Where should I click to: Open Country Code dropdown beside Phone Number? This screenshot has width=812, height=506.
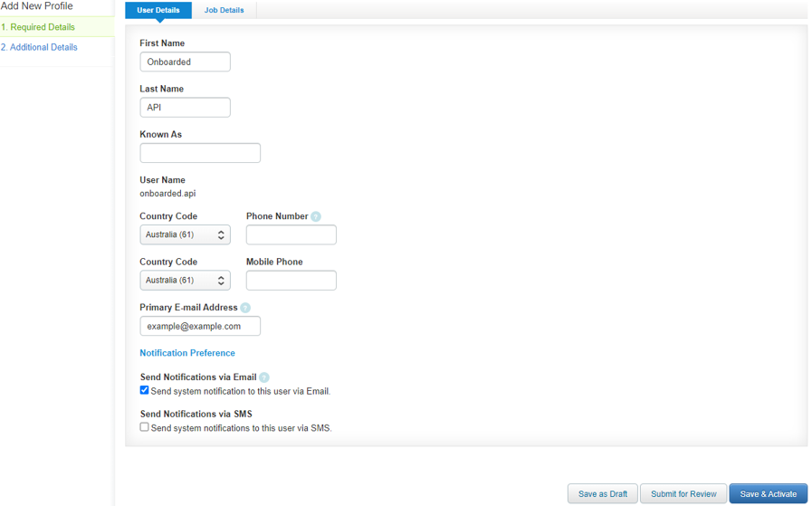[185, 234]
